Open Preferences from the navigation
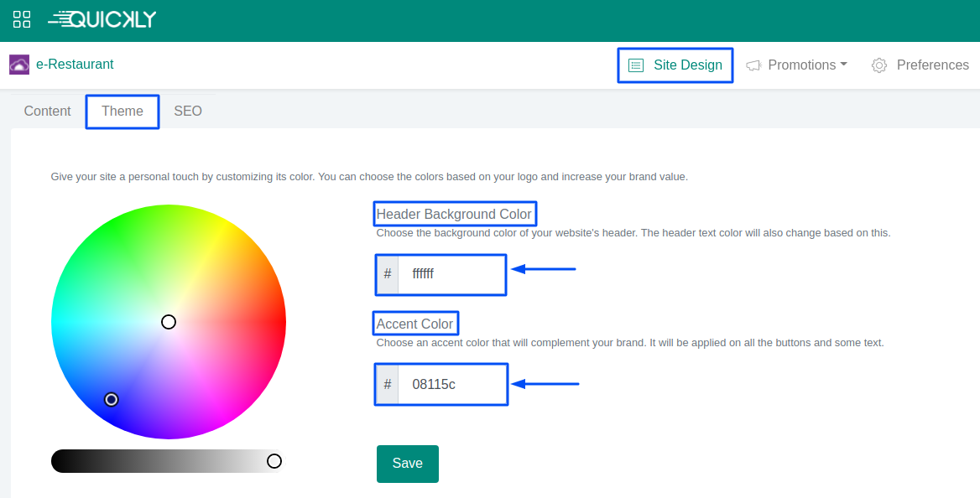The height and width of the screenshot is (498, 980). pyautogui.click(x=932, y=65)
